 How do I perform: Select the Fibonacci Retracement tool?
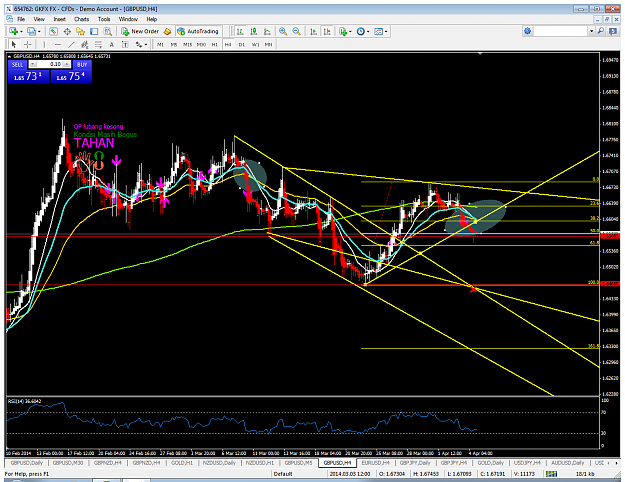(98, 44)
